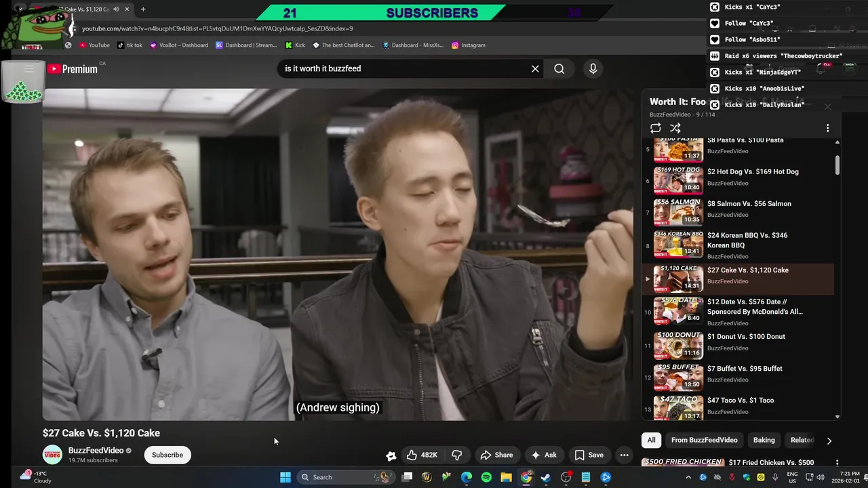
Task: Open The best ChatBot bookmark
Action: pos(343,45)
